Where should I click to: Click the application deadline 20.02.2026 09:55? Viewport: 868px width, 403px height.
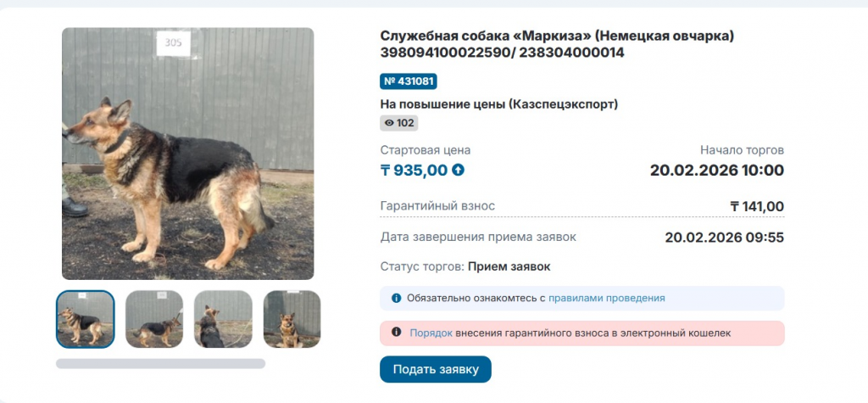(x=724, y=237)
